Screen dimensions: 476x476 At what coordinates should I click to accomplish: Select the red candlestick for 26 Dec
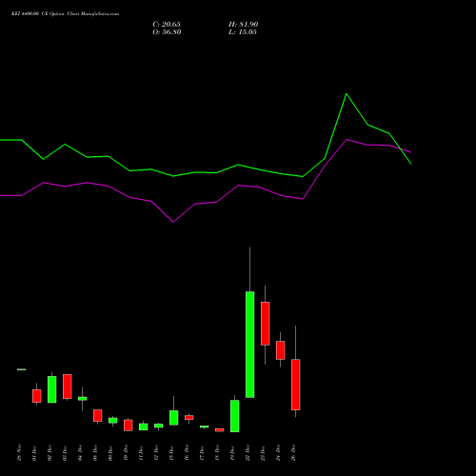295,385
